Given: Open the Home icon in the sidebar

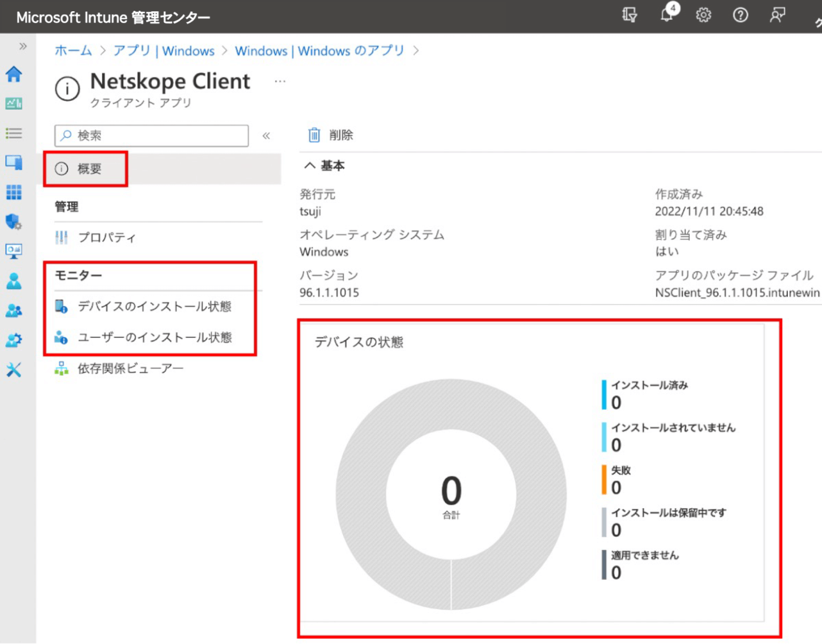Looking at the screenshot, I should 14,75.
